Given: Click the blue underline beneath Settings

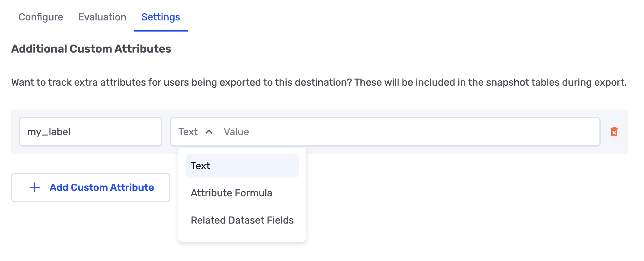Looking at the screenshot, I should (x=161, y=31).
